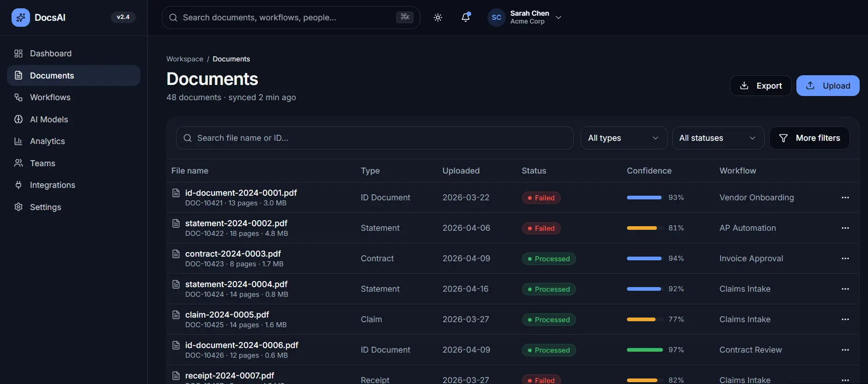Click file icon beside id-document-2024-0006.pdf
Viewport: 868px width, 384px height.
pos(176,345)
